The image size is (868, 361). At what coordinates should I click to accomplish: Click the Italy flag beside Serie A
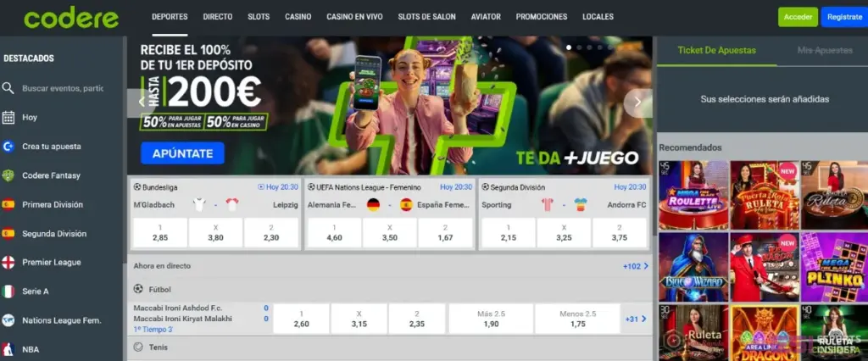[x=8, y=292]
